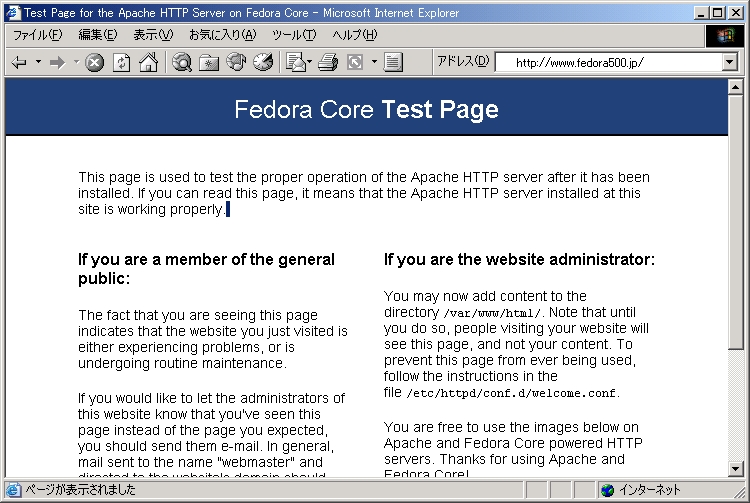Maximize the Internet Explorer window
Image resolution: width=750 pixels, height=503 pixels.
(717, 13)
